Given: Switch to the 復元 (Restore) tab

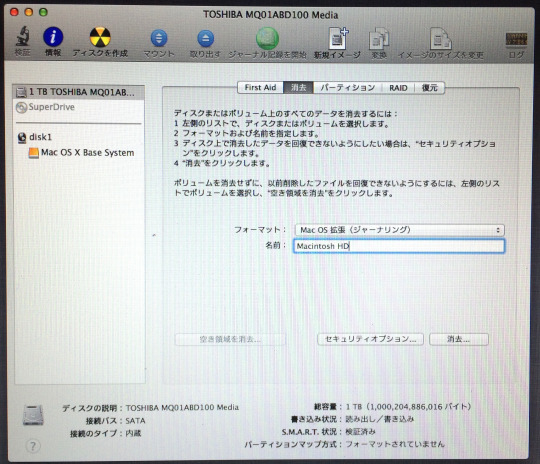Looking at the screenshot, I should coord(429,87).
